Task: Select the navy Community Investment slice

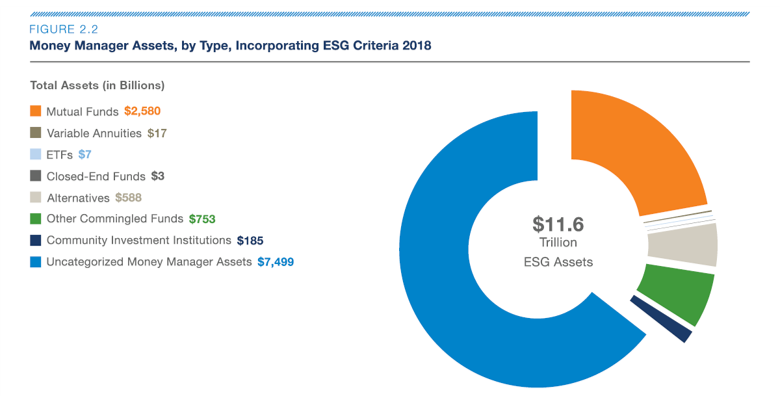Action: click(662, 318)
